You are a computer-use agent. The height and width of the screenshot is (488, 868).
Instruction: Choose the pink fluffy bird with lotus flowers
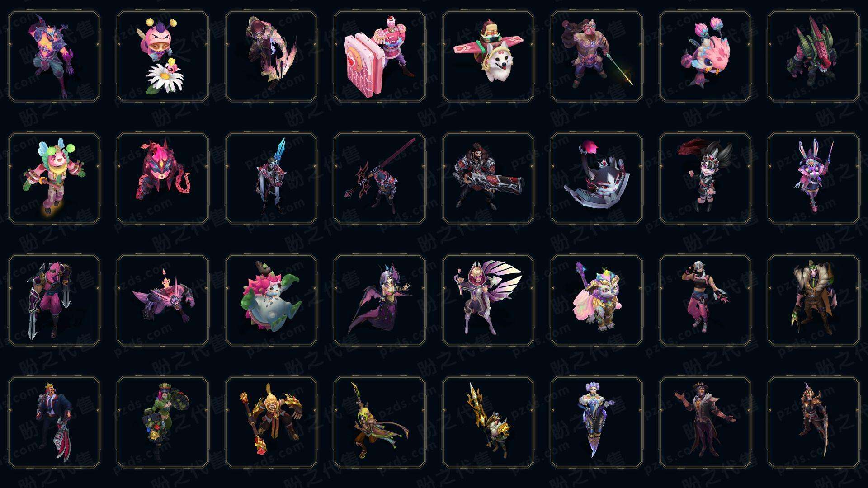point(705,56)
